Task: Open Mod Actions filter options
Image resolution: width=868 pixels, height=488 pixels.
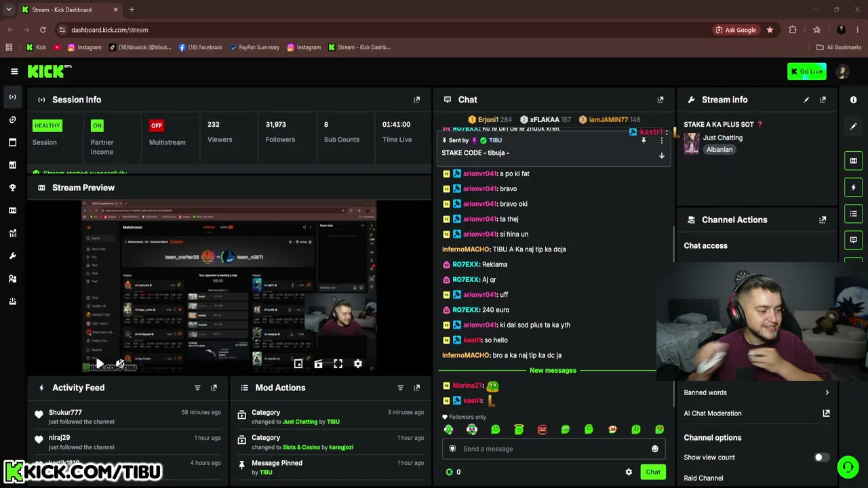Action: 400,388
